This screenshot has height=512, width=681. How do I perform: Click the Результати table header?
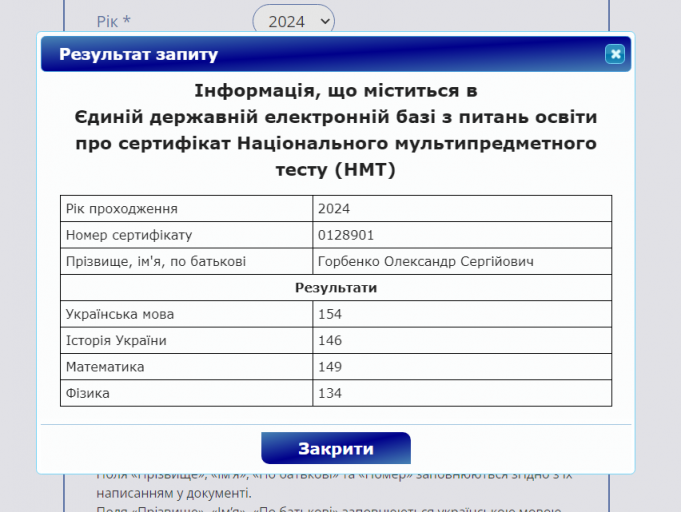[336, 288]
